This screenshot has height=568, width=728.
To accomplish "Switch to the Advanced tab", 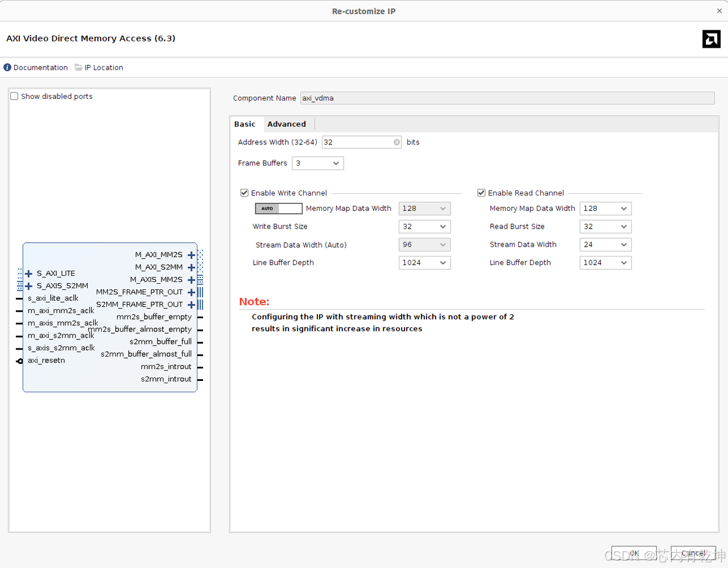I will [x=287, y=124].
